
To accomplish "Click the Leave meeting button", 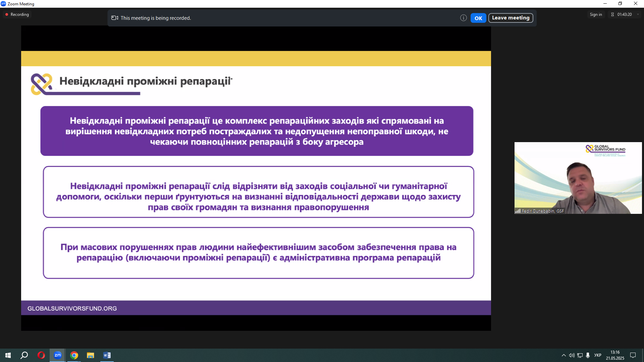I will click(510, 18).
